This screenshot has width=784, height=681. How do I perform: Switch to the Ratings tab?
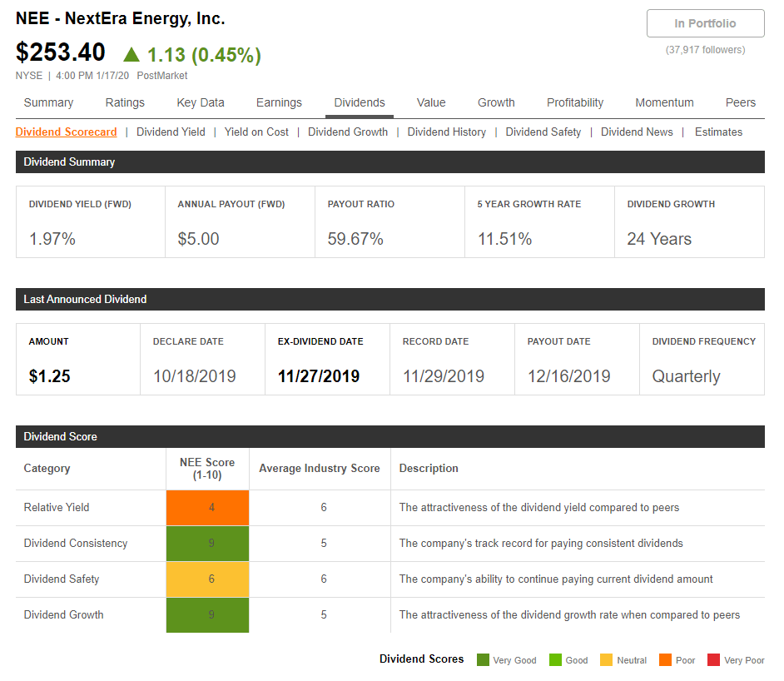[125, 102]
